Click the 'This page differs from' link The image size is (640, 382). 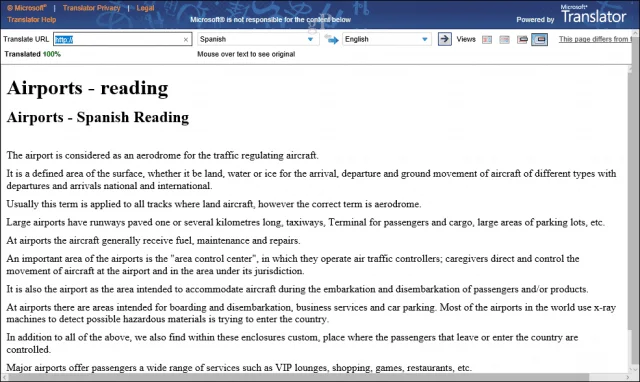595,39
